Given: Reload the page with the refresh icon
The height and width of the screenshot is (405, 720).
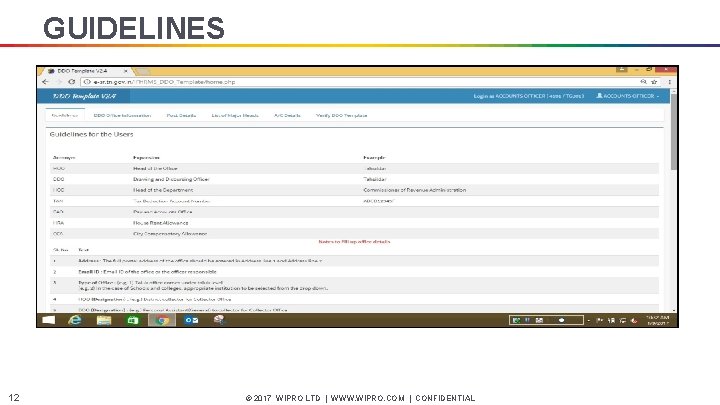Looking at the screenshot, I should point(72,82).
